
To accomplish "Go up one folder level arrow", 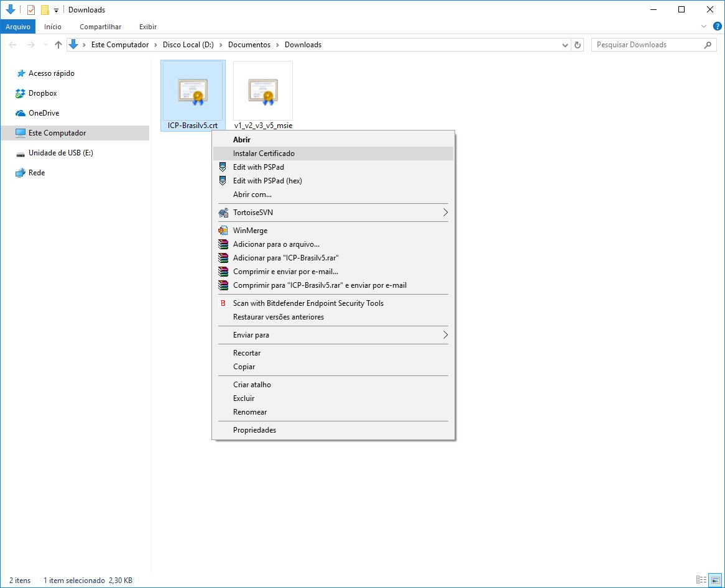I will point(58,45).
